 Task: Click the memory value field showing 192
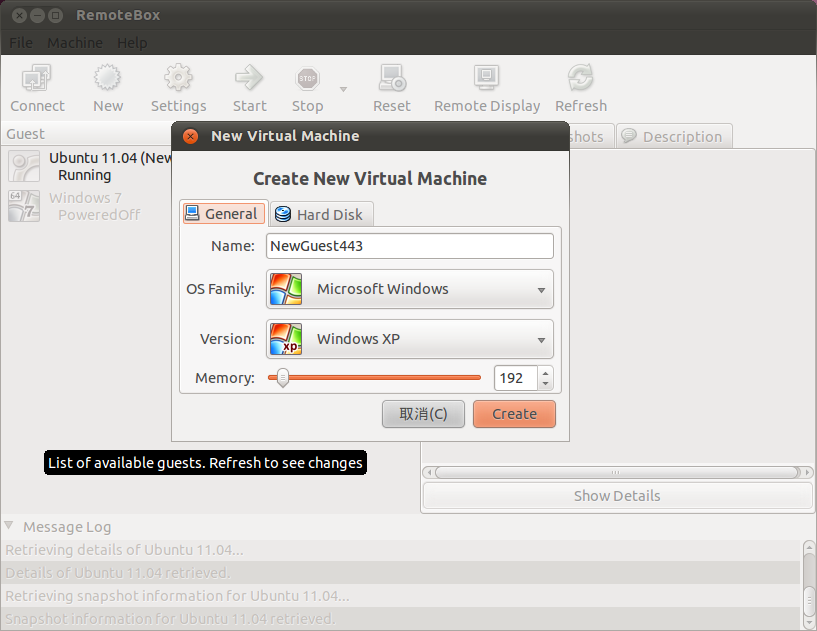coord(515,378)
